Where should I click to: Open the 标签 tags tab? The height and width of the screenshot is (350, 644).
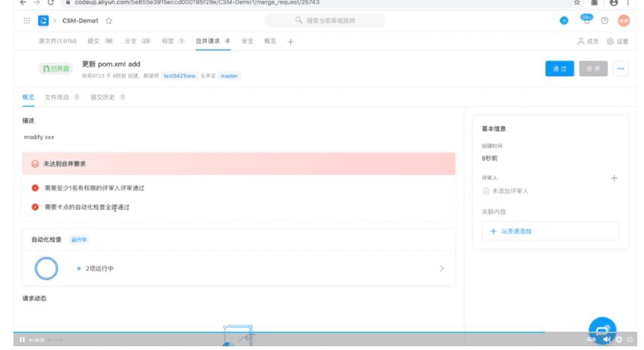click(x=173, y=41)
